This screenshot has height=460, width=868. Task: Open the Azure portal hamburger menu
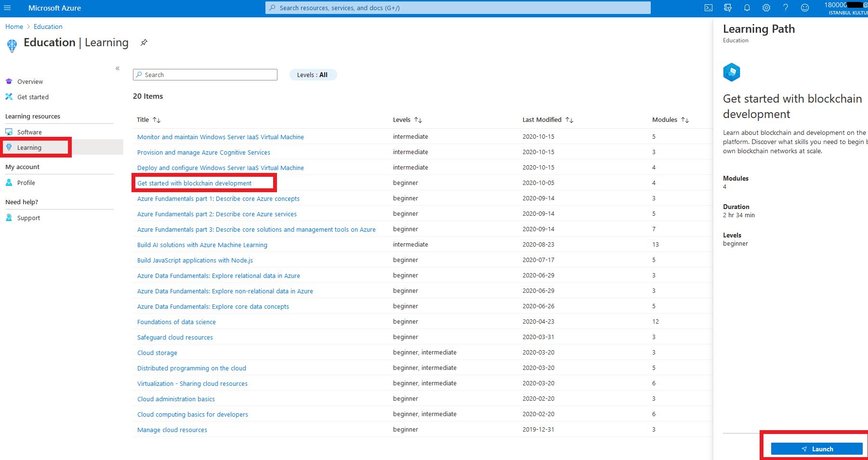[x=8, y=8]
